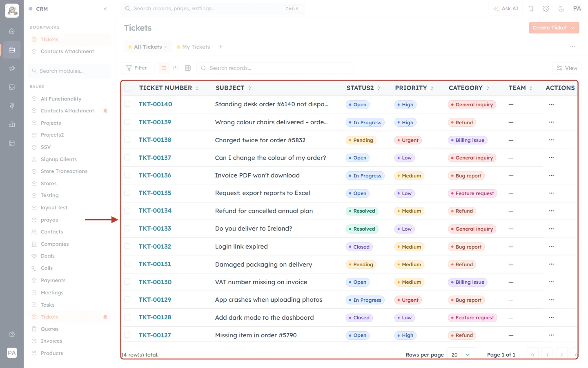
Task: Sort by Priority column header
Action: pyautogui.click(x=414, y=88)
